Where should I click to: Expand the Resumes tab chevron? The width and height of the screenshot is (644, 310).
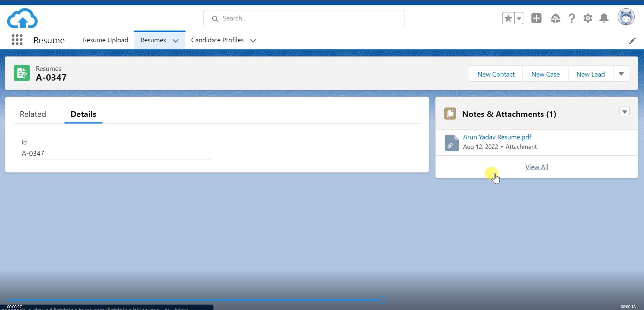click(175, 41)
